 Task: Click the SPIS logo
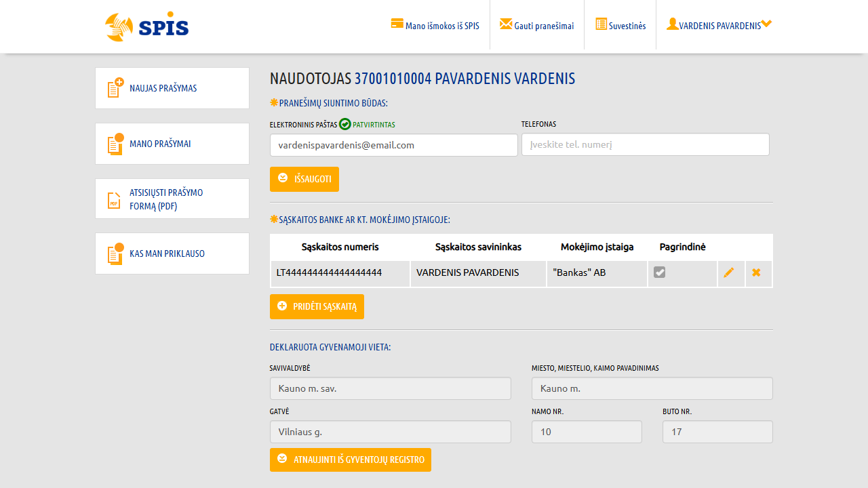[x=147, y=26]
